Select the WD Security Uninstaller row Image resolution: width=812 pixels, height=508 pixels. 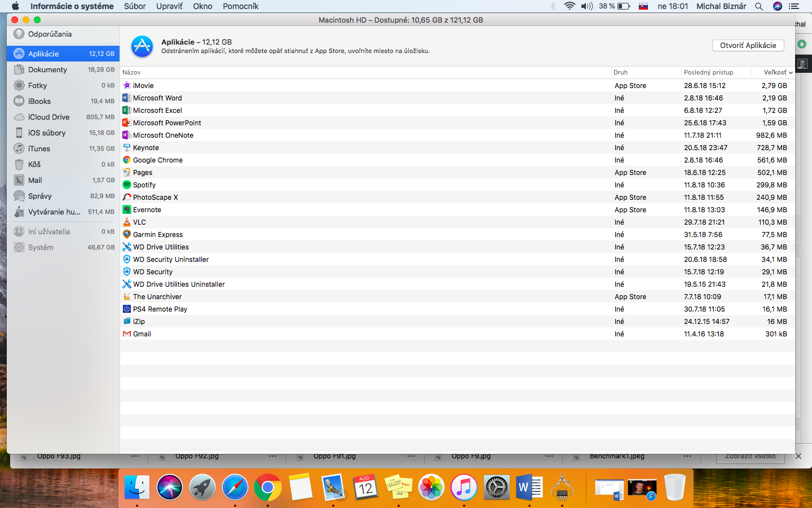(457, 259)
